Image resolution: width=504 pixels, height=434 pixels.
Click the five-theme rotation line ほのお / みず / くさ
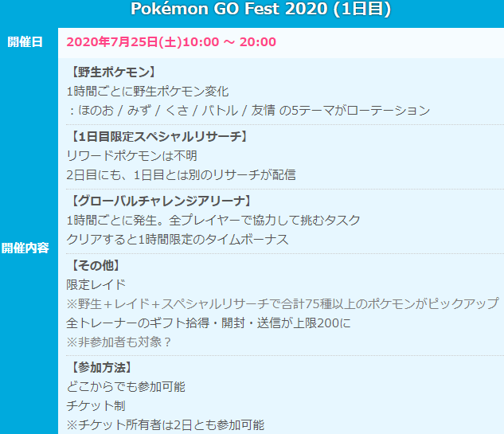click(249, 111)
